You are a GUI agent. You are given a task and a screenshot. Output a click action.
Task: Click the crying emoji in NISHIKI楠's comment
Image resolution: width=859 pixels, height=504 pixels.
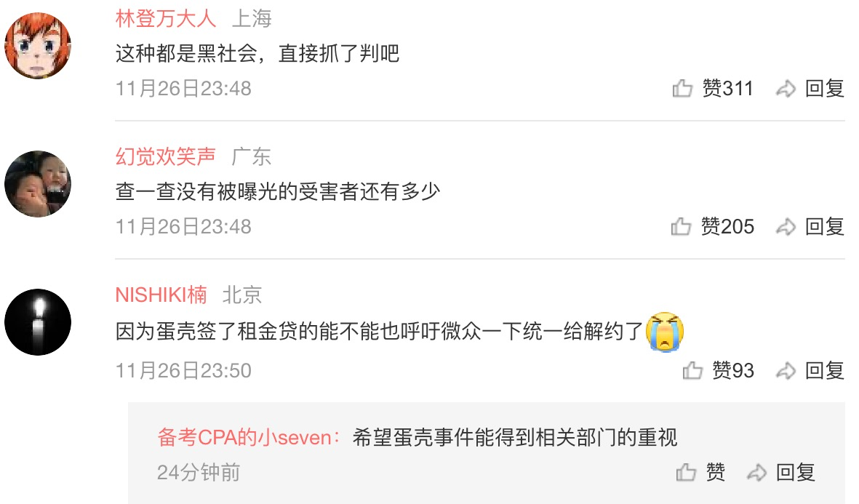(x=665, y=332)
